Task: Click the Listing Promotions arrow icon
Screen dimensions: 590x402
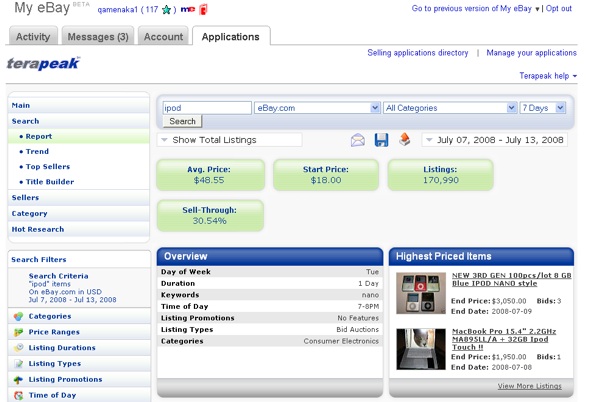Action: [x=18, y=379]
